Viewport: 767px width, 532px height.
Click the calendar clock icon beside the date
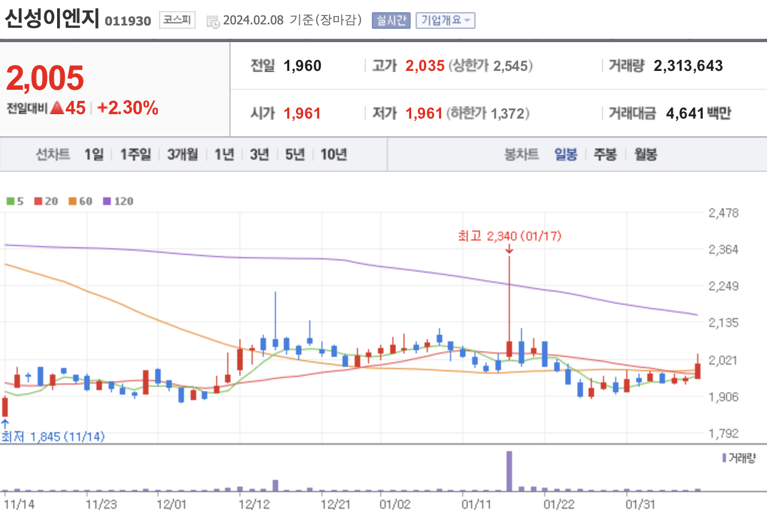213,22
